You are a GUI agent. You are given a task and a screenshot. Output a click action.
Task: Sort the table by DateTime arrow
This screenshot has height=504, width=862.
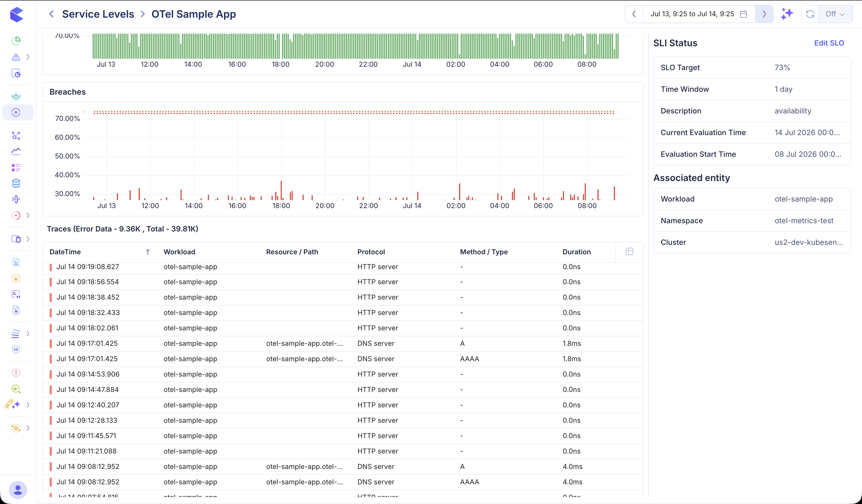[148, 252]
